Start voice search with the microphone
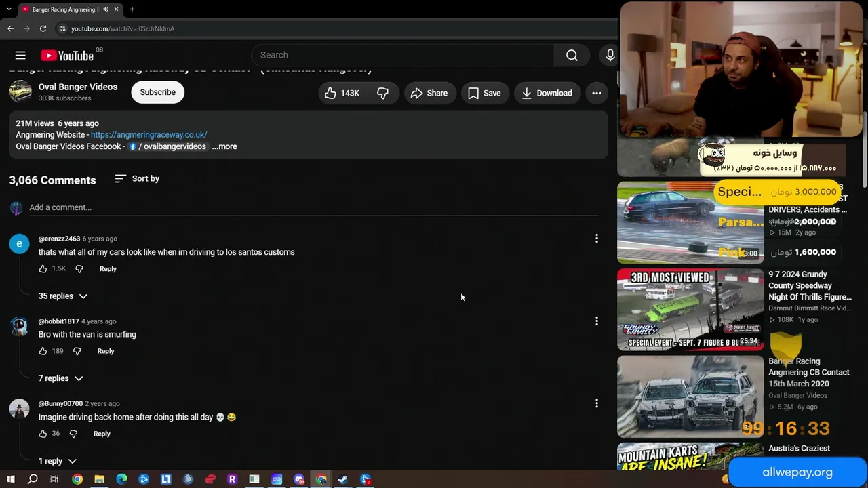The image size is (868, 488). click(610, 55)
